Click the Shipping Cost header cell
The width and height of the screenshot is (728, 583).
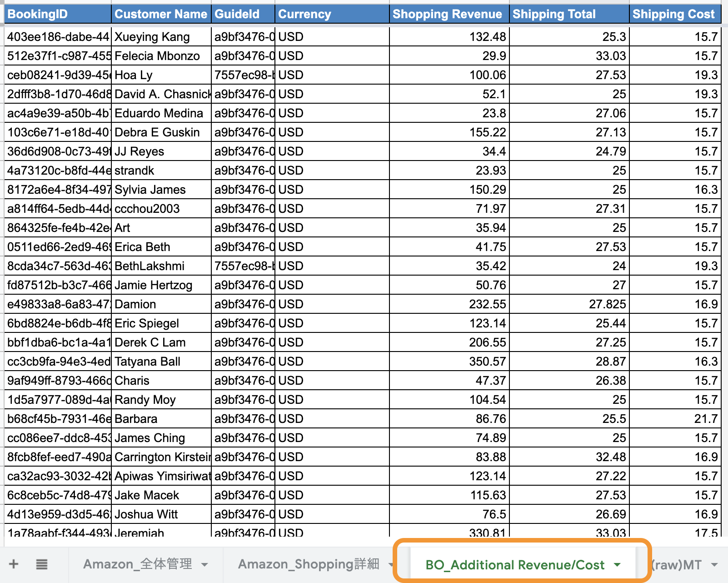click(675, 14)
